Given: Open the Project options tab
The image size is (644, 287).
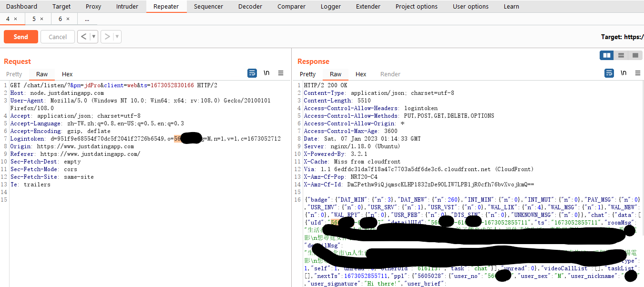Looking at the screenshot, I should pyautogui.click(x=416, y=7).
